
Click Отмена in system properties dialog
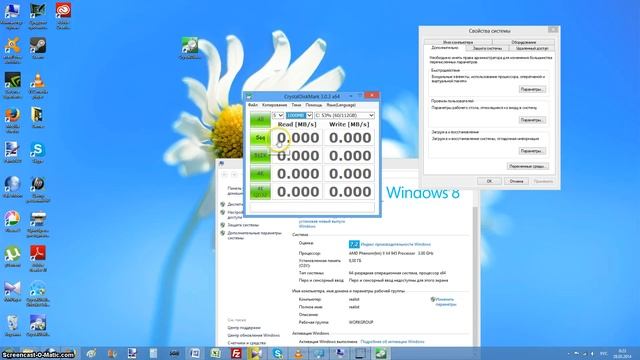(516, 181)
